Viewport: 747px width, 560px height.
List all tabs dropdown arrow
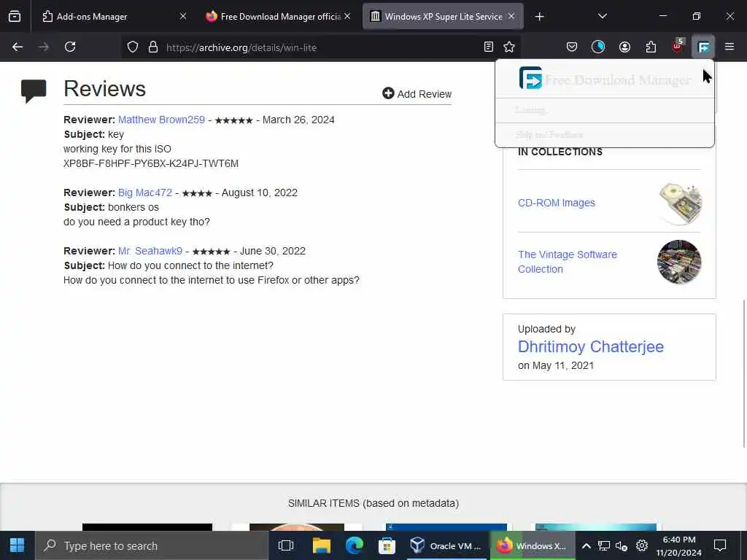602,16
